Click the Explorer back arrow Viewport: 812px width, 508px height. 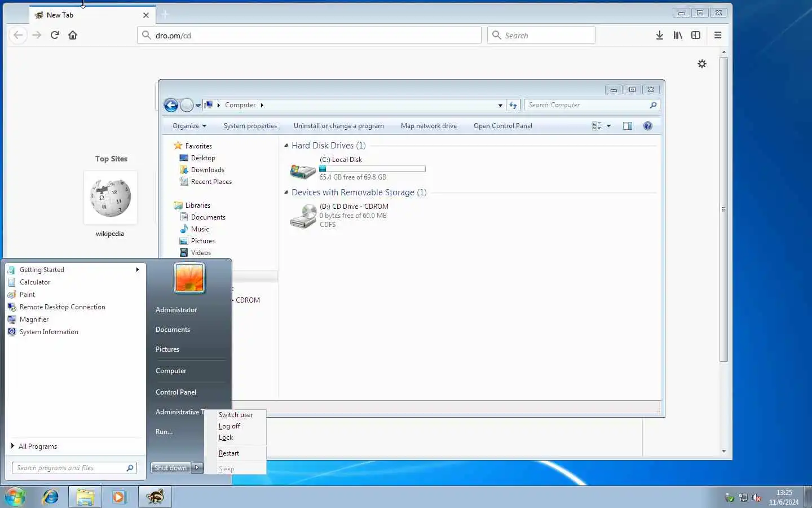(x=171, y=105)
